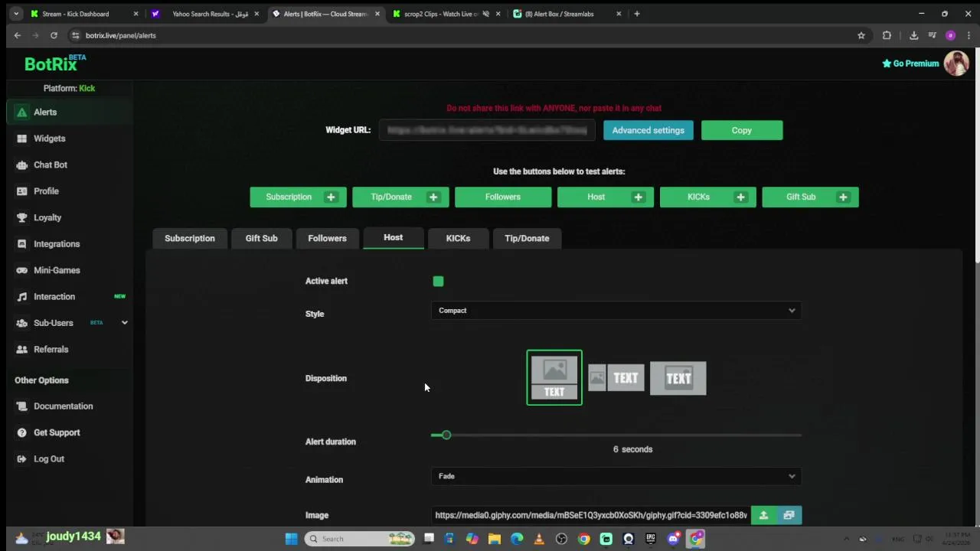Open Windows Start menu

pyautogui.click(x=291, y=539)
